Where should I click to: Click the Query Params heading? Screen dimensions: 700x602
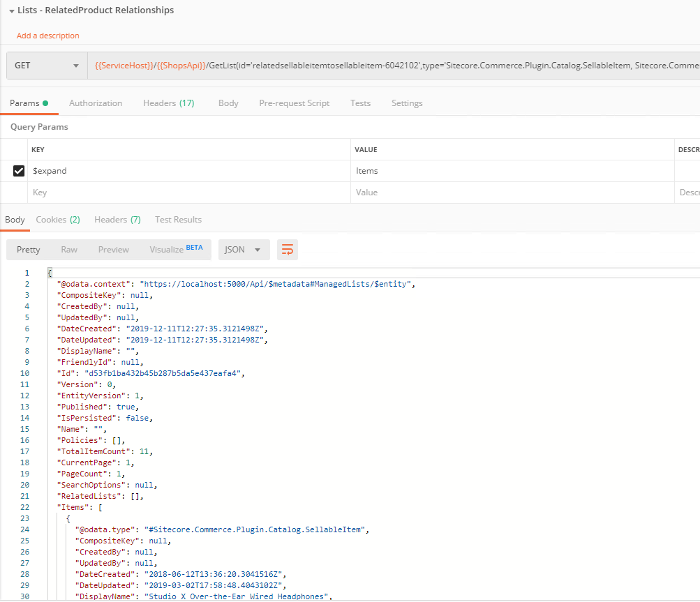coord(39,127)
